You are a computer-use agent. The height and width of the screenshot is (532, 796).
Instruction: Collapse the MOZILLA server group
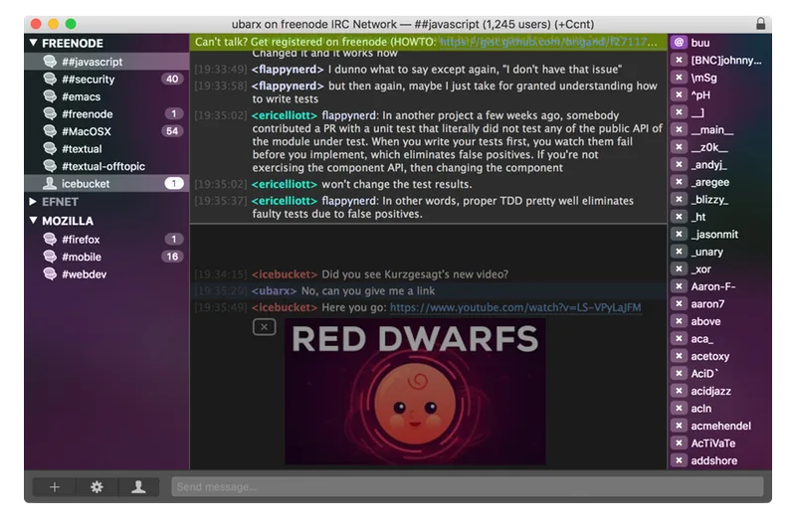[34, 221]
